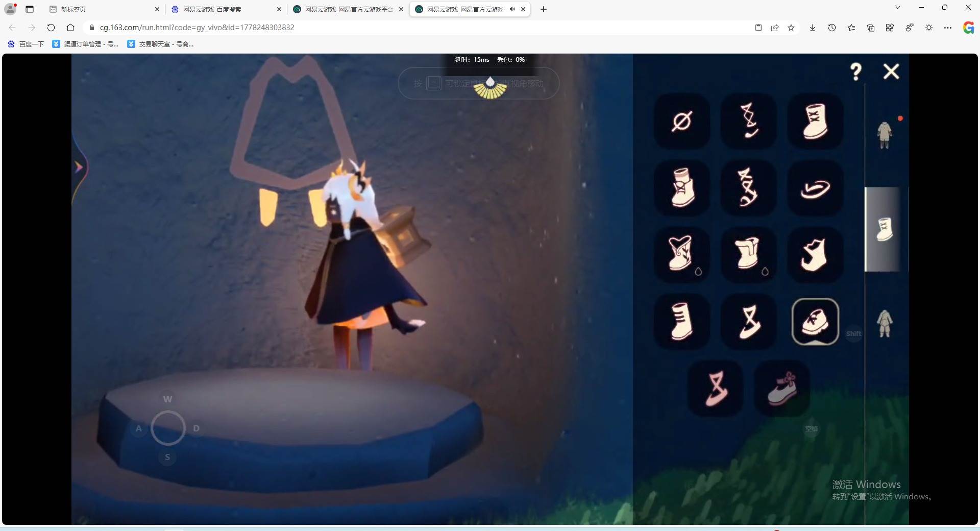
Task: Pick the X-laced white boot in the shoe grid
Action: pos(815,122)
